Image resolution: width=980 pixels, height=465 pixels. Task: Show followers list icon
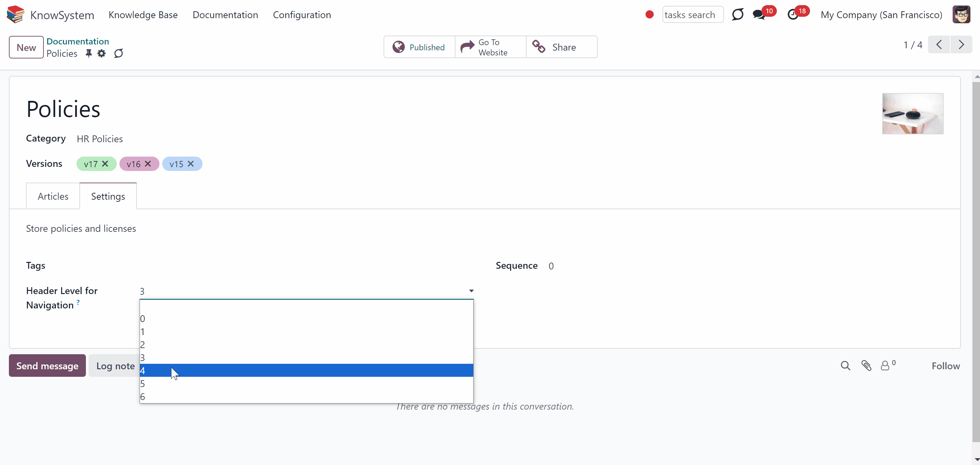pyautogui.click(x=888, y=366)
